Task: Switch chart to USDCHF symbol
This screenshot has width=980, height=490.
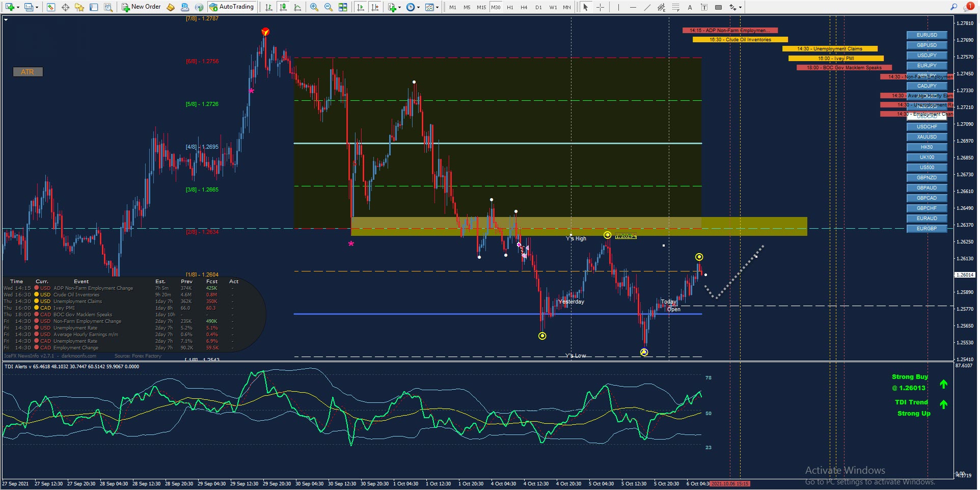Action: coord(927,127)
